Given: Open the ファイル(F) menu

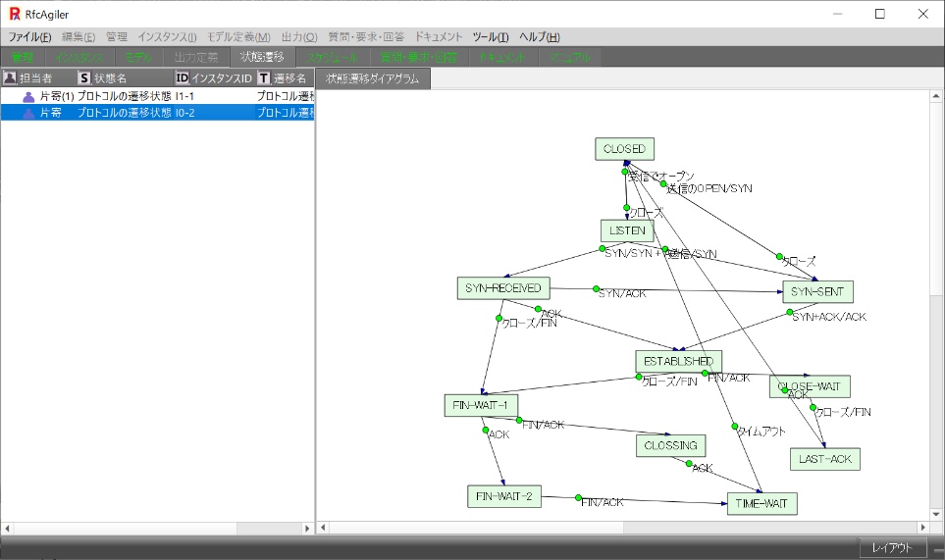Looking at the screenshot, I should 29,36.
